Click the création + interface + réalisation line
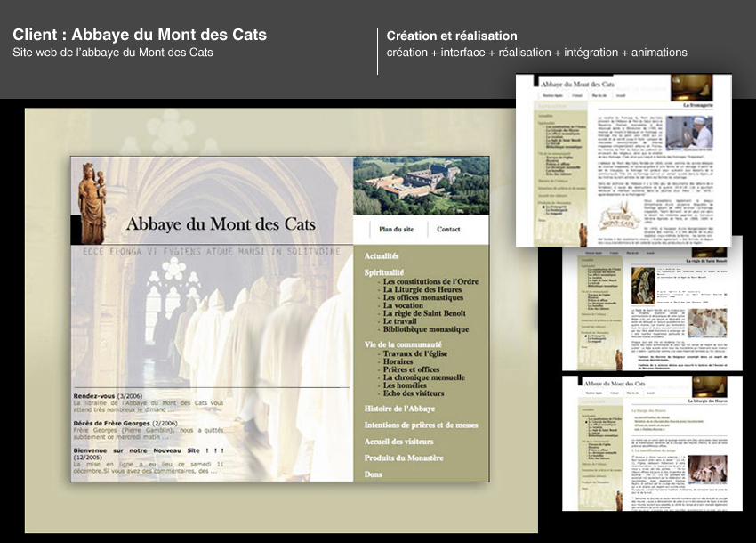The image size is (756, 543). tap(536, 53)
